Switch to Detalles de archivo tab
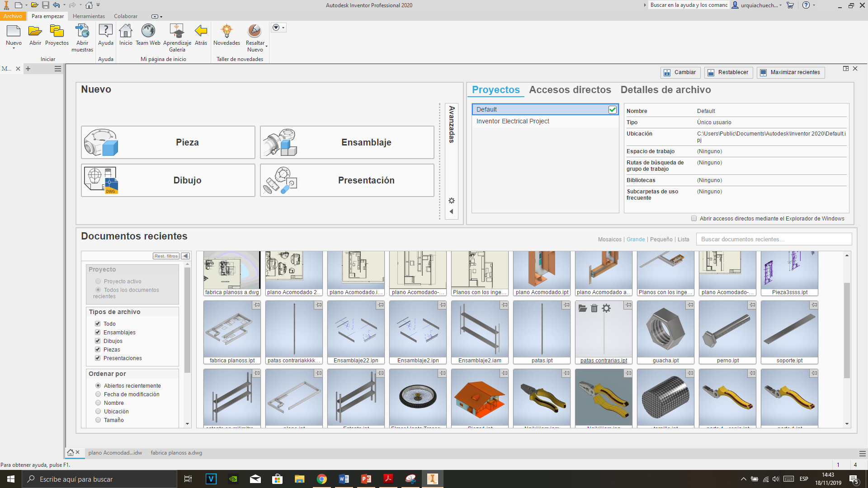This screenshot has height=488, width=868. pos(665,90)
